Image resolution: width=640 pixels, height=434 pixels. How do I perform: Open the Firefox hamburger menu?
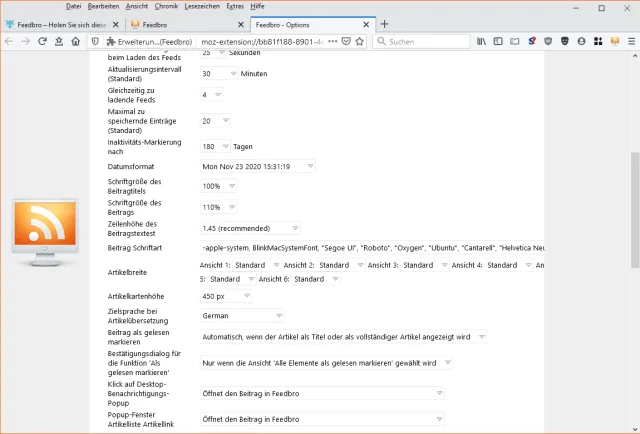pyautogui.click(x=631, y=41)
